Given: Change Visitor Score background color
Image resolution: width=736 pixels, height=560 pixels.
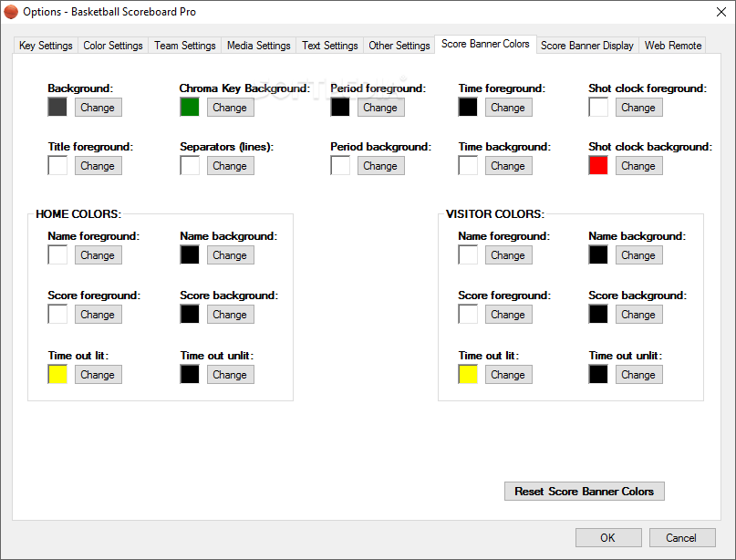Looking at the screenshot, I should point(638,315).
